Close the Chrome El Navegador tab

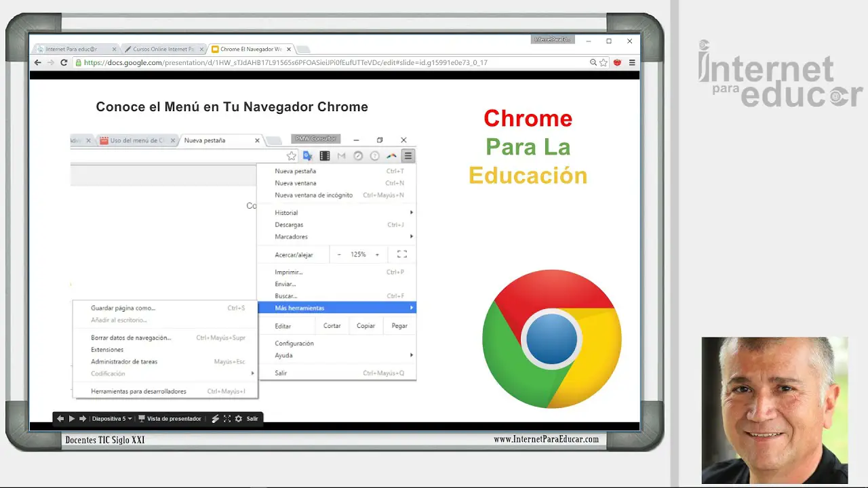tap(289, 49)
